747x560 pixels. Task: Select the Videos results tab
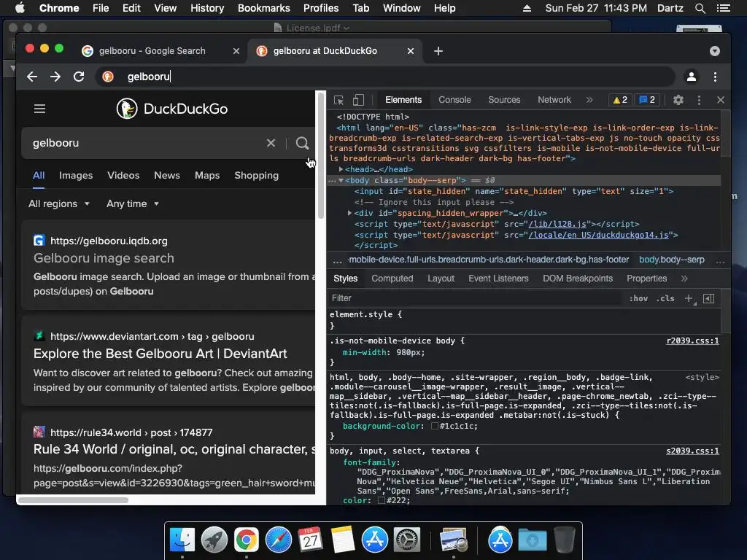[x=123, y=175]
